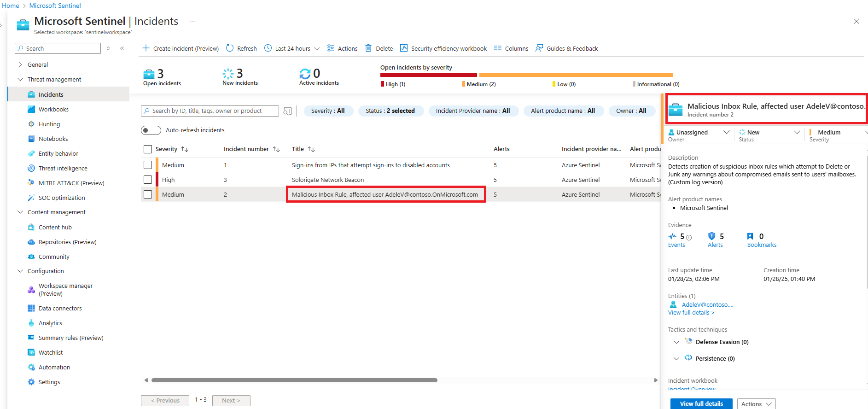Toggle Auto-refresh incidents switch
Viewport: 868px width, 409px height.
[151, 130]
